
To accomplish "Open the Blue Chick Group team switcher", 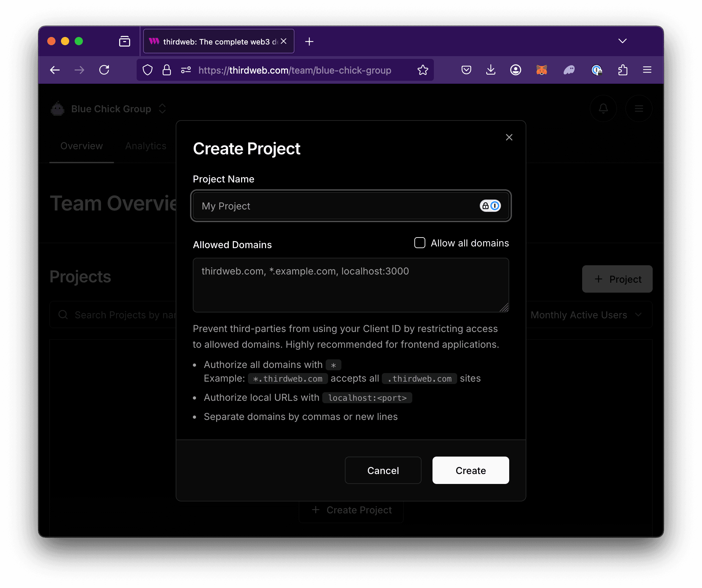I will coord(162,108).
